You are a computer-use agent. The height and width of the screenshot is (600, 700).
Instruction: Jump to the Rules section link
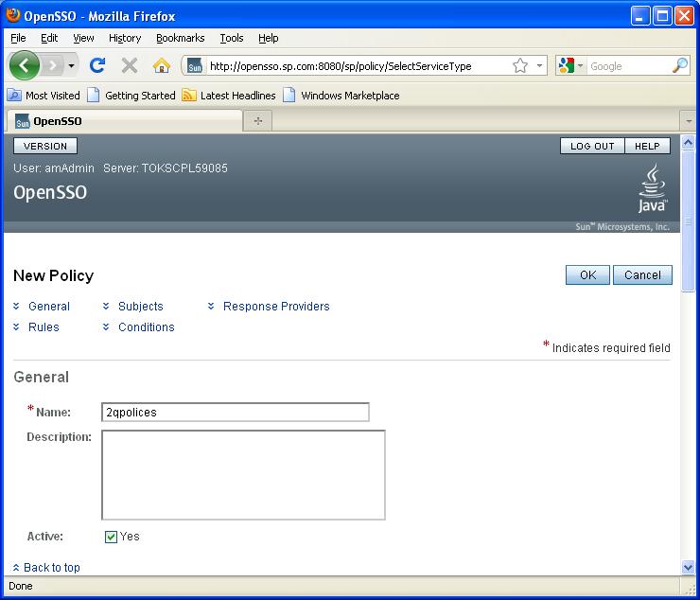pos(44,327)
